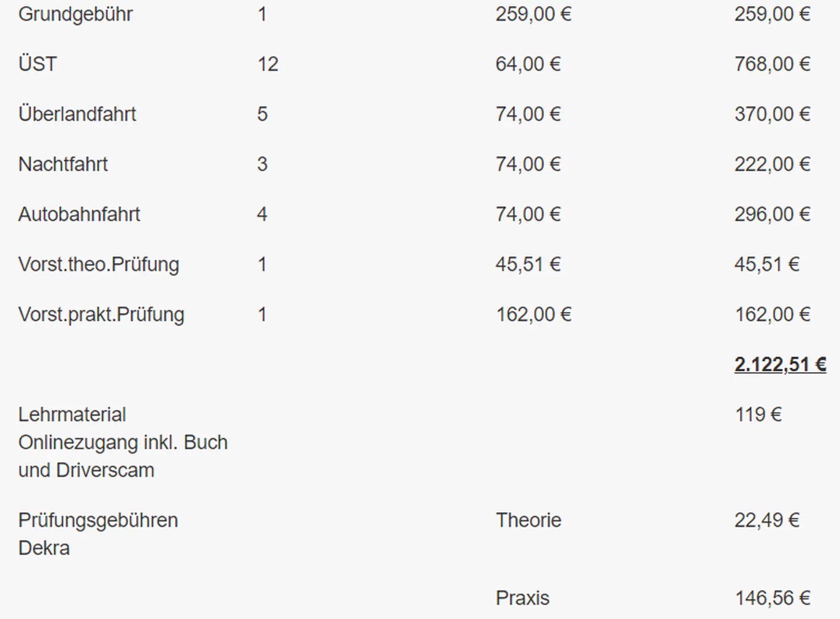840x619 pixels.
Task: Select the text 'und Driverscam'
Action: pyautogui.click(x=86, y=470)
